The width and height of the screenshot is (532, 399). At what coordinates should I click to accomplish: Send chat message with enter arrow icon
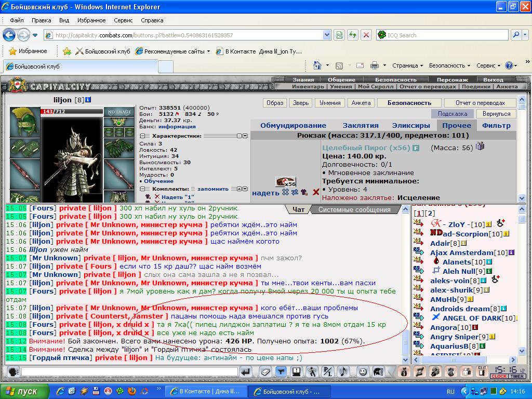[246, 372]
